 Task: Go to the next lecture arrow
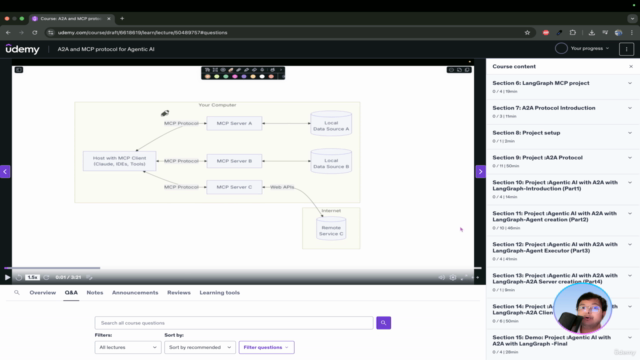[480, 171]
